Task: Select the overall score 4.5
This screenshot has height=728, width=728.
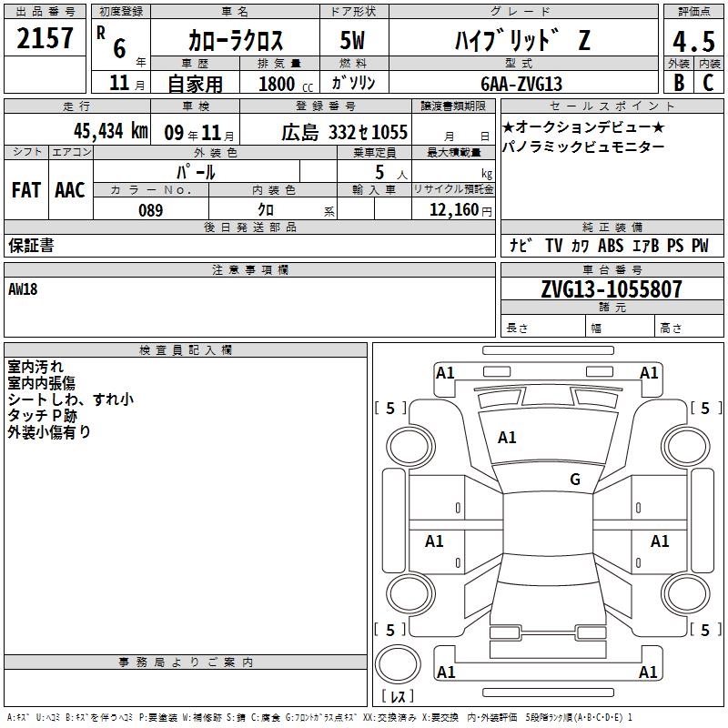Action: pos(693,41)
